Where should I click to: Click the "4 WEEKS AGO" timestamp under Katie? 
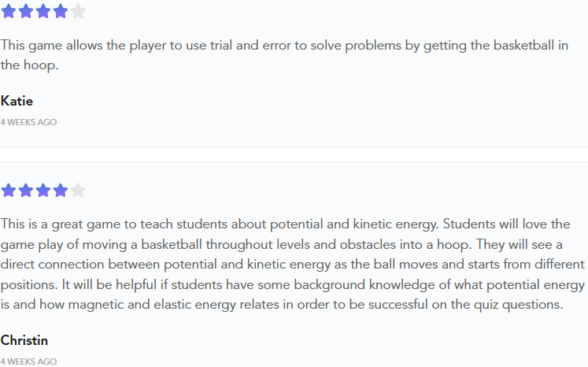(x=28, y=122)
